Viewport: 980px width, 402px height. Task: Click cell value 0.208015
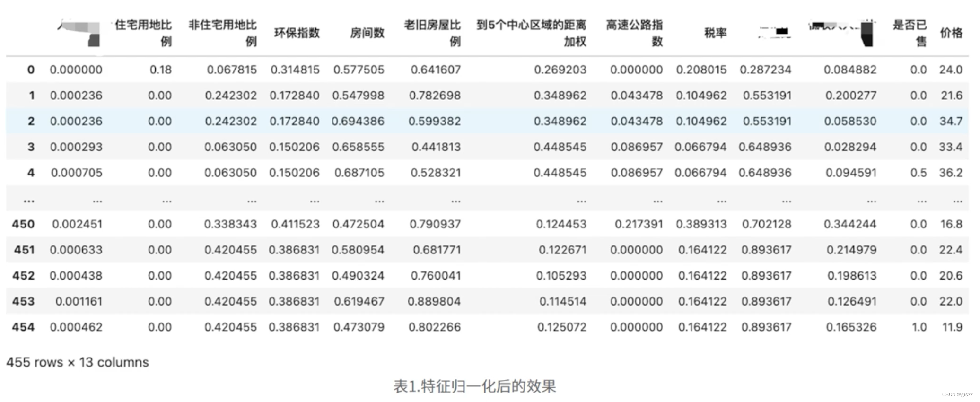pyautogui.click(x=701, y=70)
